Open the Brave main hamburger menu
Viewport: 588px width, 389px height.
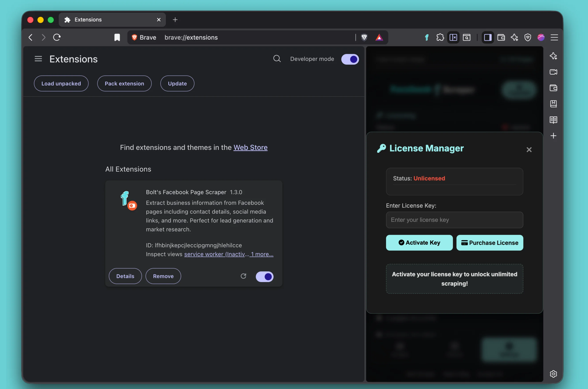point(554,37)
